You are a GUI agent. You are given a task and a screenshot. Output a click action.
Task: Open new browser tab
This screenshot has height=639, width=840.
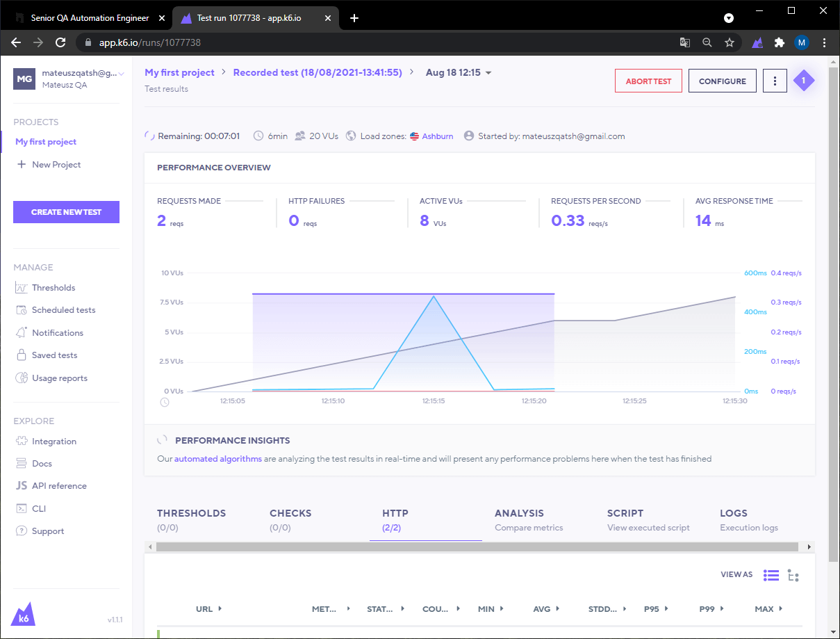[354, 18]
